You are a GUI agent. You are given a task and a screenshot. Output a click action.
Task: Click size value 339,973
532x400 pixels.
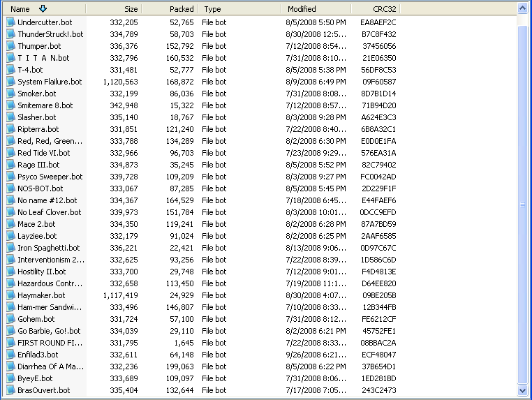coord(124,212)
